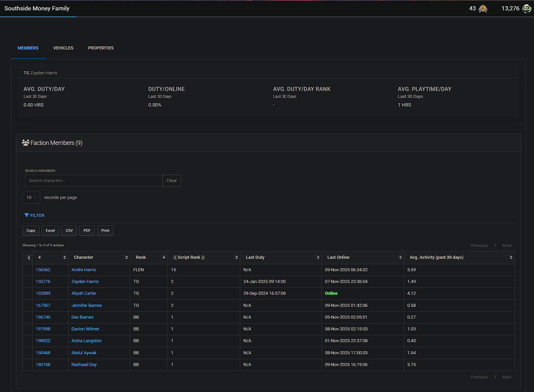Open ID link 102889
534x392 pixels.
click(43, 293)
